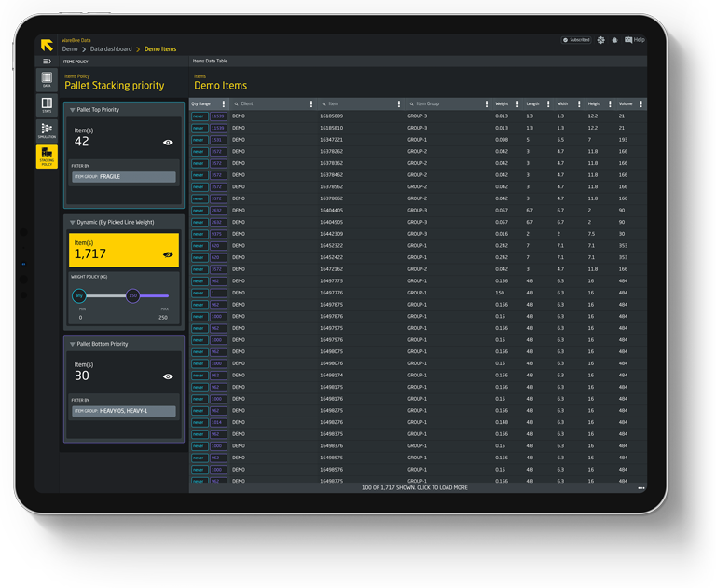Open the Stats sidebar section

tap(47, 105)
